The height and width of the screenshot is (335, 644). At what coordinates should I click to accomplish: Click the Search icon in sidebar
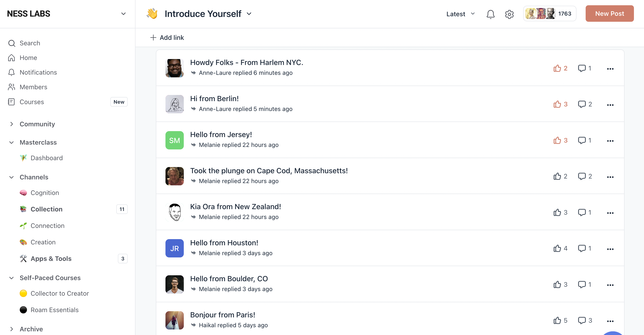point(11,43)
